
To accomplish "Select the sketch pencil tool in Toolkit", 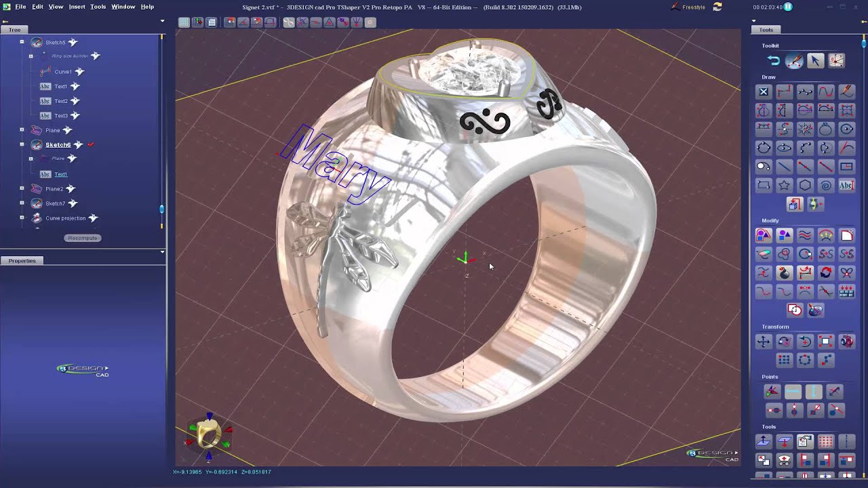I will [x=794, y=61].
